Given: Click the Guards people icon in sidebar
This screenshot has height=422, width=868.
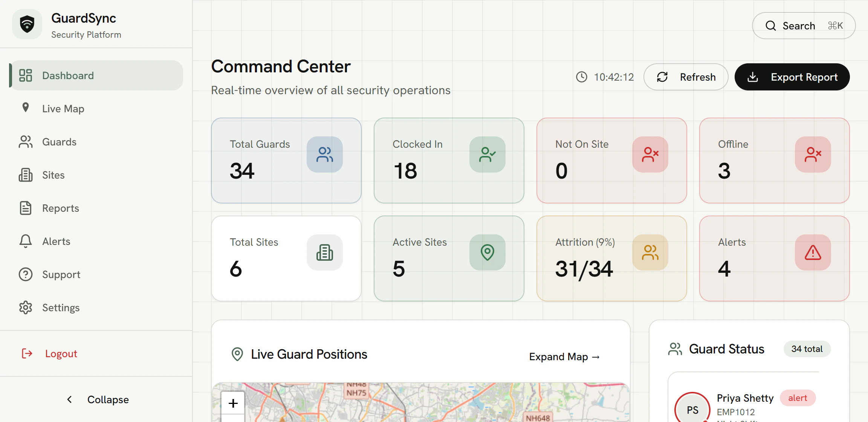Looking at the screenshot, I should [x=26, y=142].
